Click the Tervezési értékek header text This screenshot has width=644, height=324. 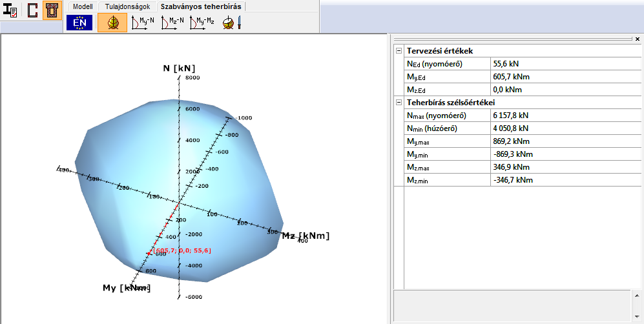[x=440, y=51]
